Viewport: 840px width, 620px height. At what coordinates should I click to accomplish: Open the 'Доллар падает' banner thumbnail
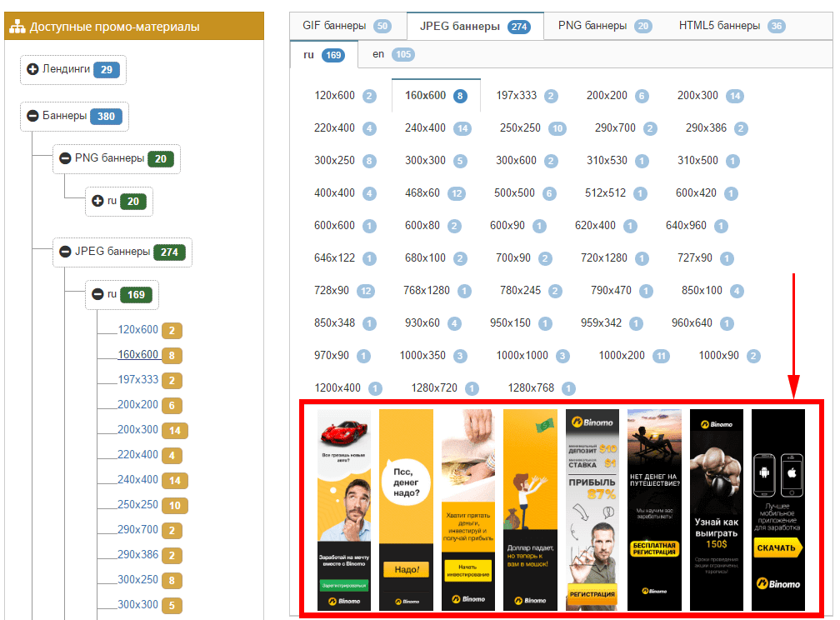[x=530, y=510]
